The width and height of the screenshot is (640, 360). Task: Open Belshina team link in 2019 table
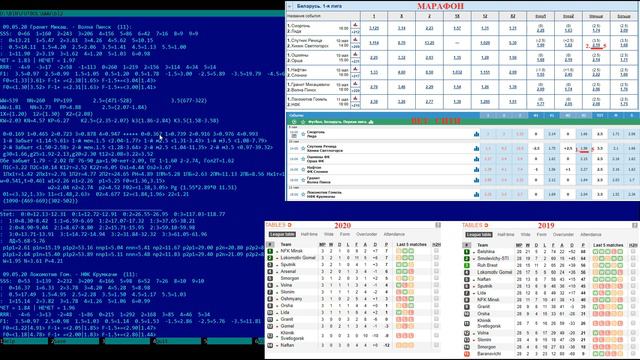486,252
